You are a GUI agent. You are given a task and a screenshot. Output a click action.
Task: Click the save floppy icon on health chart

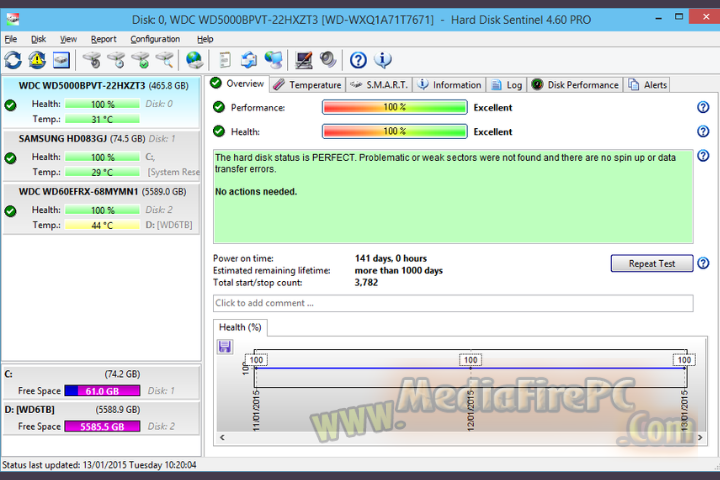[x=225, y=346]
